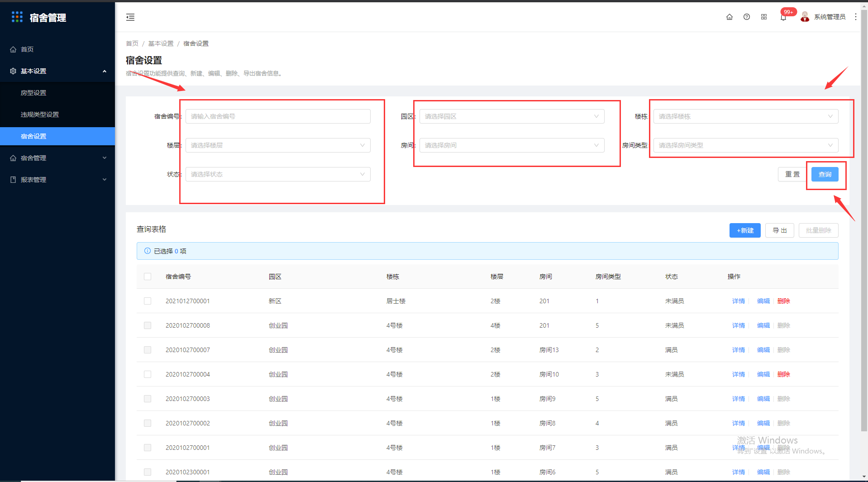The width and height of the screenshot is (868, 482).
Task: Click the 房间类型 column header
Action: click(608, 277)
